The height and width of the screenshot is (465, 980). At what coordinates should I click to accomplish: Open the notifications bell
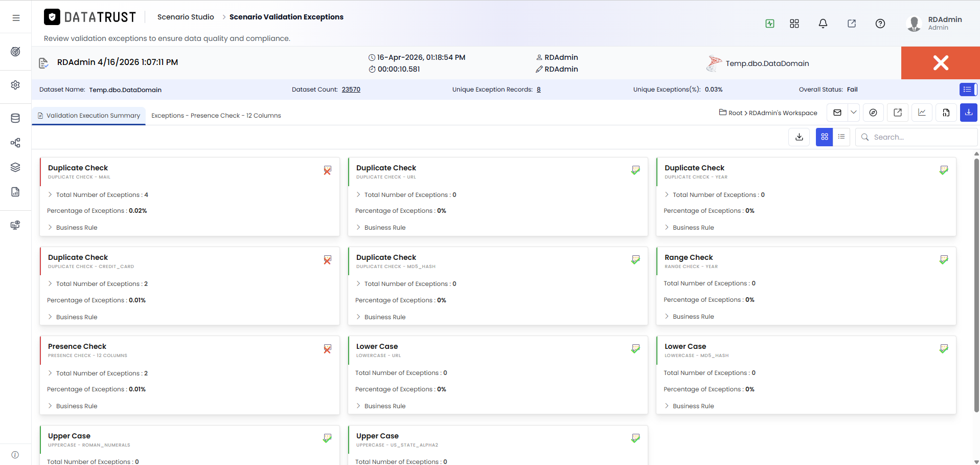click(x=823, y=24)
